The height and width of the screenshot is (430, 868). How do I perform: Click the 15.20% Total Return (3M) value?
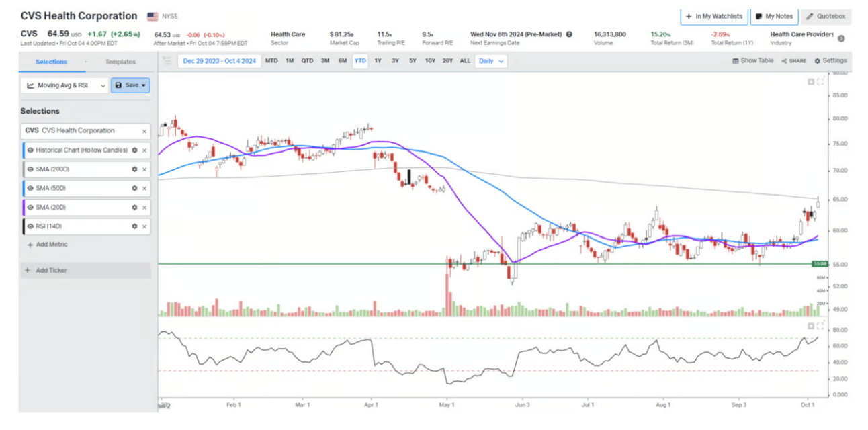661,34
